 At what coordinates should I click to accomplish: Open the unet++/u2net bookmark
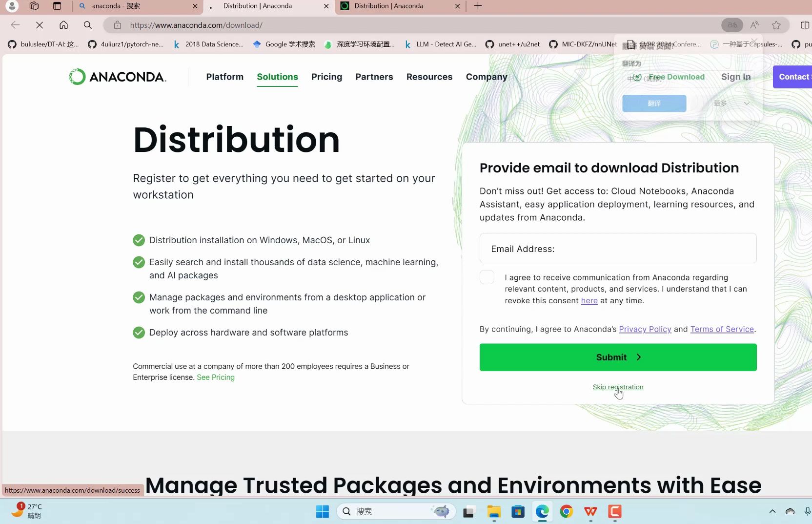point(512,44)
